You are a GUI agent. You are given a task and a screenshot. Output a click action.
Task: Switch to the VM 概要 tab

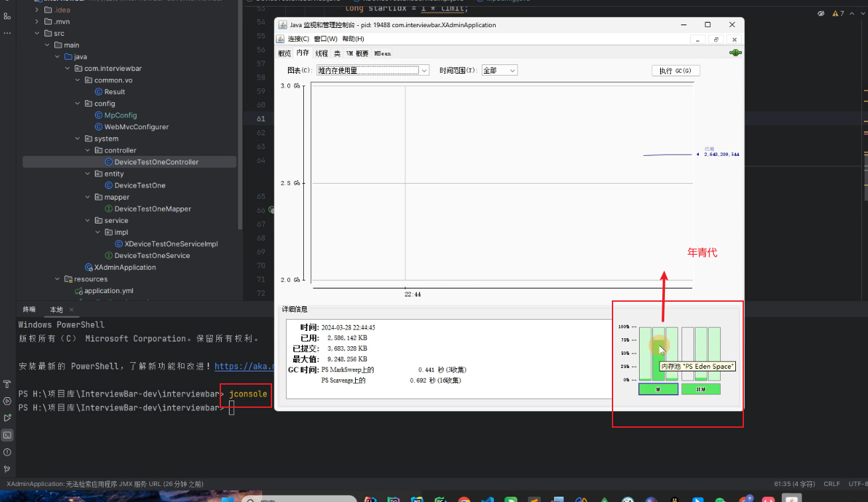pyautogui.click(x=357, y=54)
